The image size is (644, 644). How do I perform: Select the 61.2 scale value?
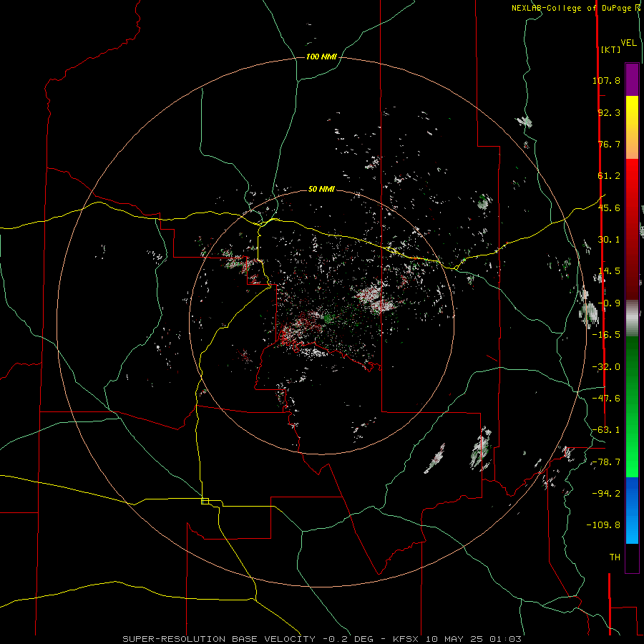[x=609, y=176]
